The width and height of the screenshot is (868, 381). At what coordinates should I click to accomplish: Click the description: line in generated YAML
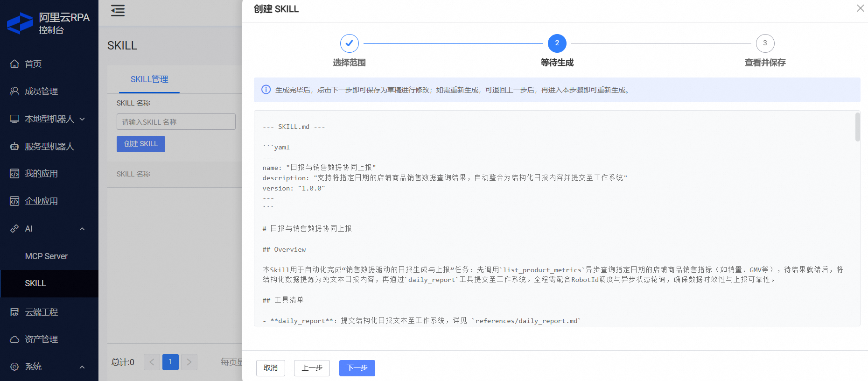(x=445, y=177)
